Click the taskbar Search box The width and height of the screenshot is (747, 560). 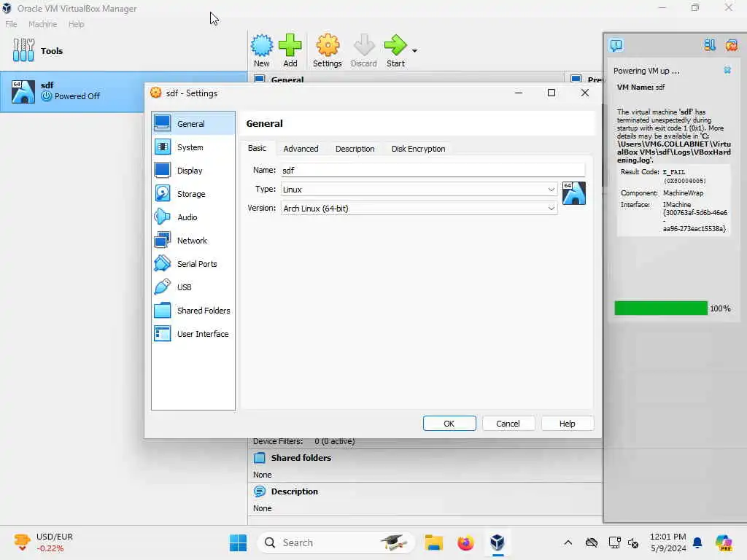point(336,542)
